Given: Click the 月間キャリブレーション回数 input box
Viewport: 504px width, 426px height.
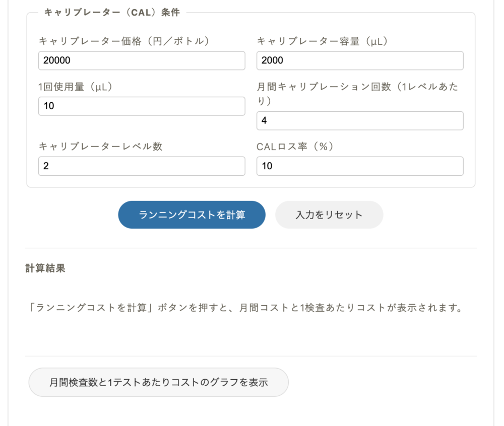Looking at the screenshot, I should point(360,121).
